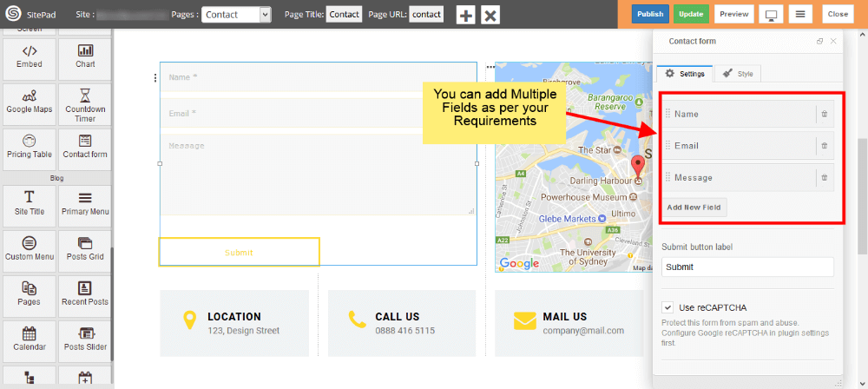This screenshot has height=389, width=868.
Task: Open the desktop device view icon
Action: pyautogui.click(x=771, y=15)
